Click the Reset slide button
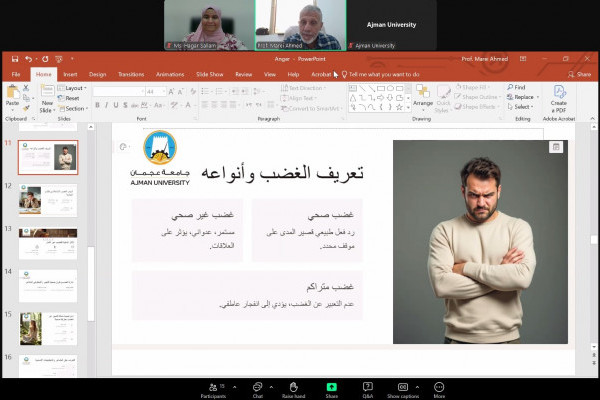Viewport: 600px width, 400px height. coord(72,98)
